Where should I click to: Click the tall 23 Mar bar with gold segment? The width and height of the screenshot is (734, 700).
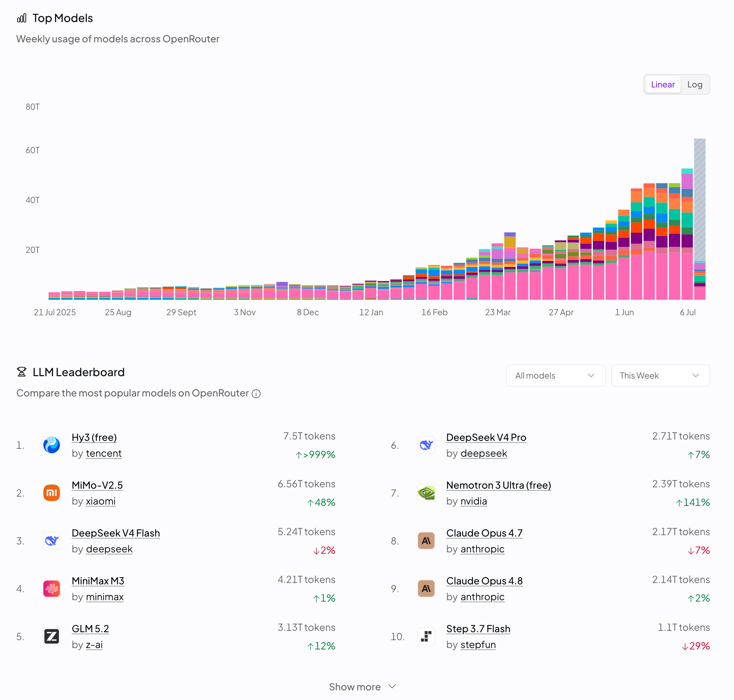[510, 266]
